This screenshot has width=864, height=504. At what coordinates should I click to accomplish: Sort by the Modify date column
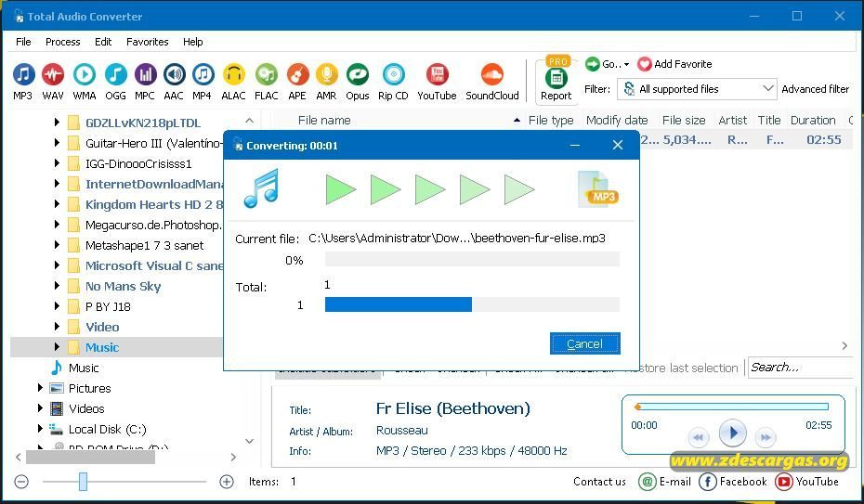coord(617,121)
